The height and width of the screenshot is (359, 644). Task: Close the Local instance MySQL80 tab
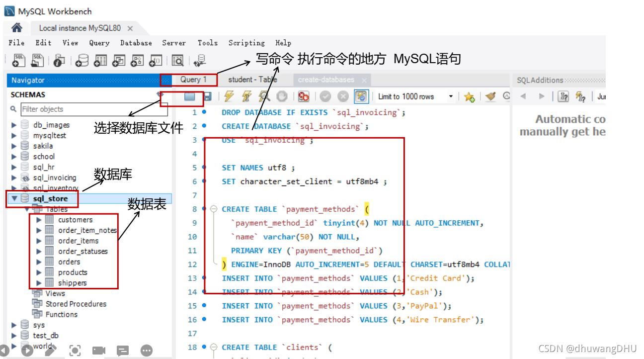[x=130, y=28]
